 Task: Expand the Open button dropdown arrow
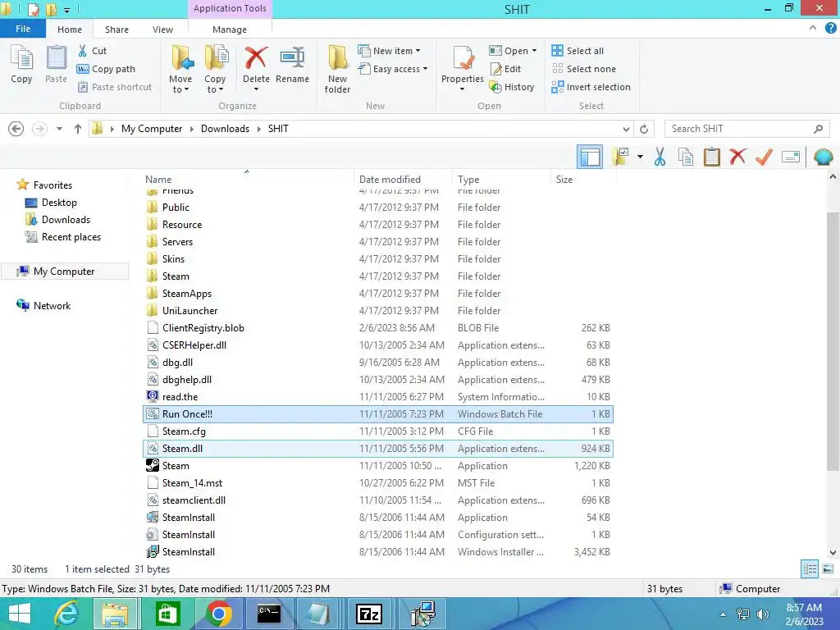534,51
